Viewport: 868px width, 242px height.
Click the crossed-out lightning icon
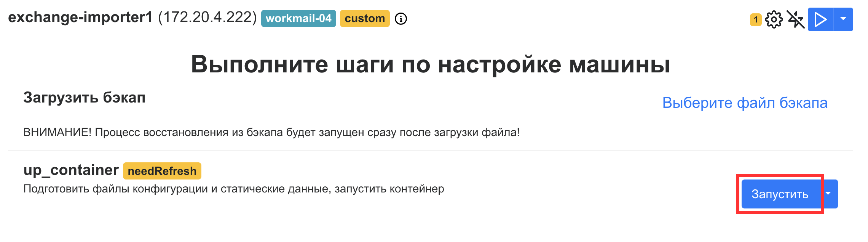point(795,19)
